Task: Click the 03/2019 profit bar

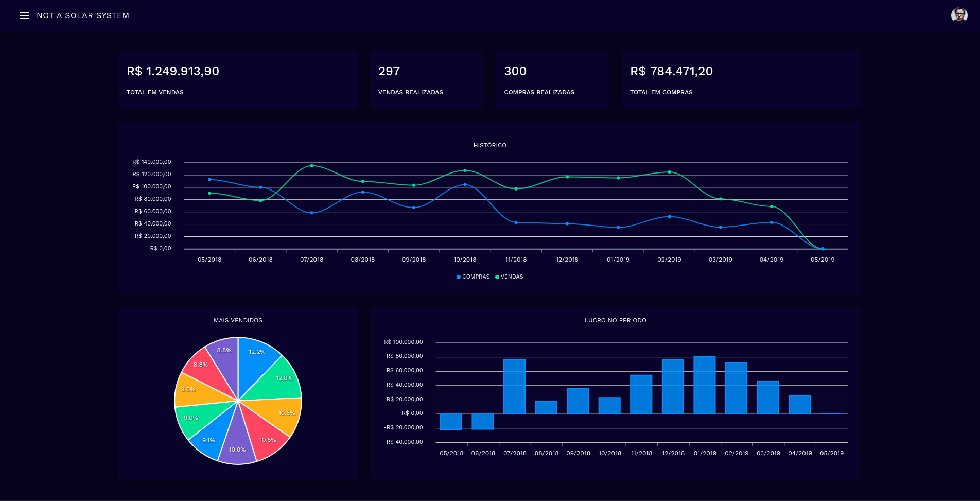Action: tap(768, 398)
